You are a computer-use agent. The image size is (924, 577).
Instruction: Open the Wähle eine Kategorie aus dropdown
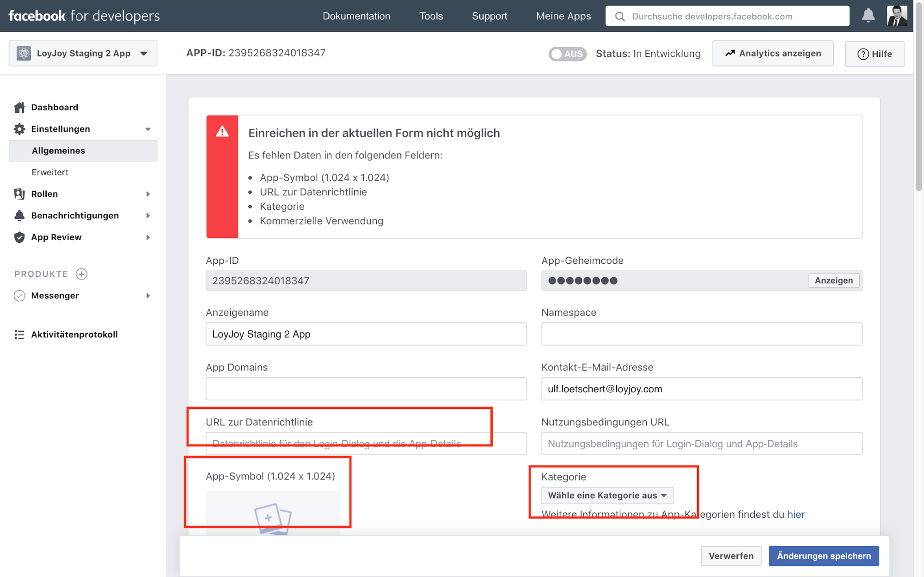point(606,495)
